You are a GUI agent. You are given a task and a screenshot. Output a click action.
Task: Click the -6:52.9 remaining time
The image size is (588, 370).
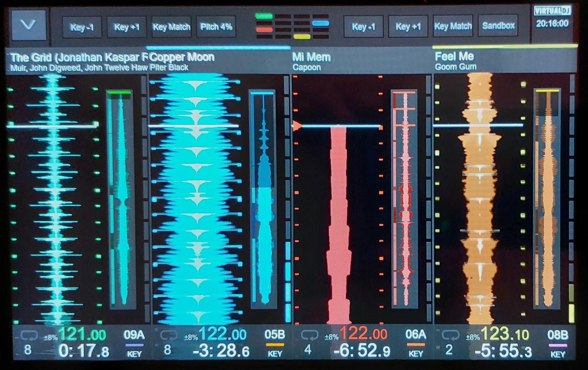pyautogui.click(x=362, y=351)
